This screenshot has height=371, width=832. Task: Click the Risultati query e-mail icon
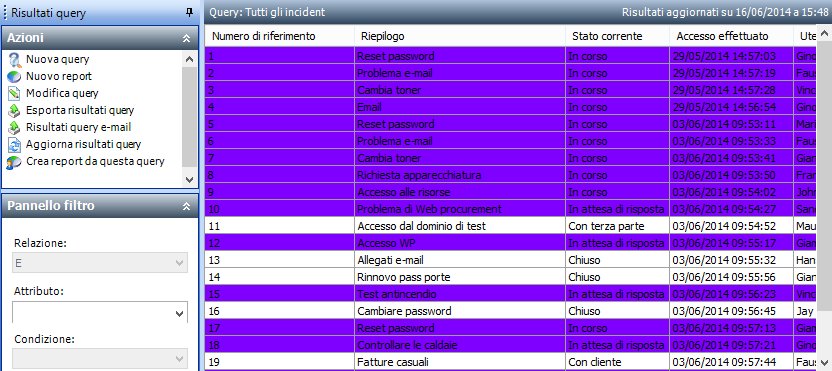(x=14, y=127)
